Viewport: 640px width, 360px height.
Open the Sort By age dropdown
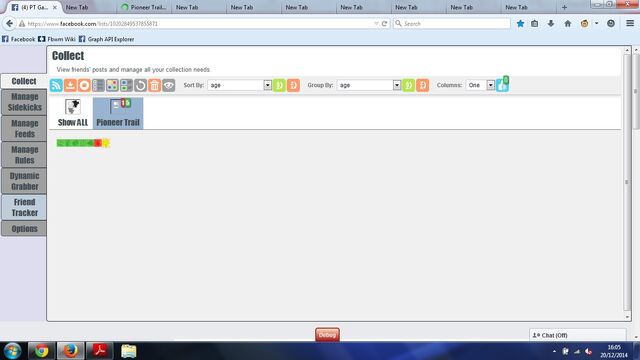[x=240, y=85]
